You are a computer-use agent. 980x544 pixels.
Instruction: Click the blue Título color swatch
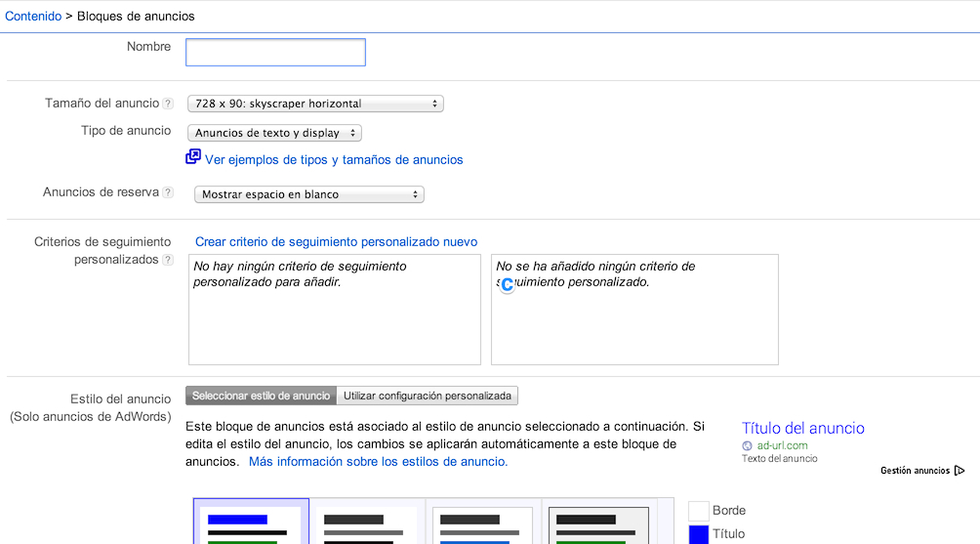click(x=698, y=533)
